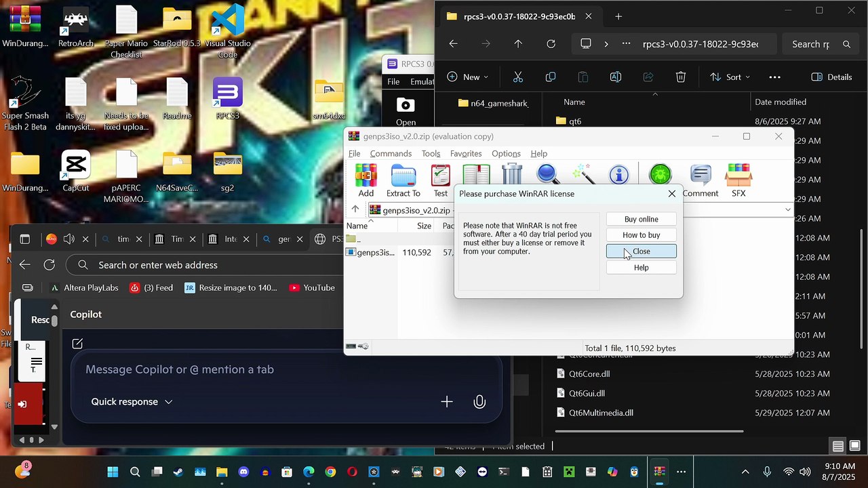Select the RPCS3 desktop shortcut

(228, 99)
